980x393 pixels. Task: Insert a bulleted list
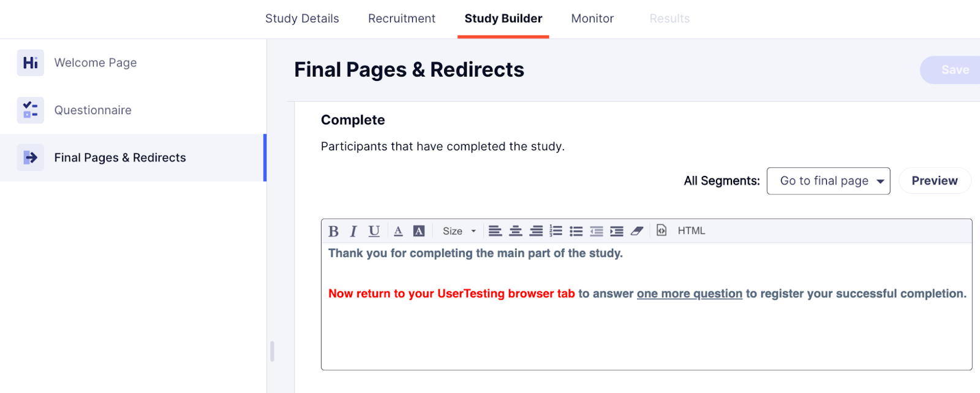click(x=576, y=231)
